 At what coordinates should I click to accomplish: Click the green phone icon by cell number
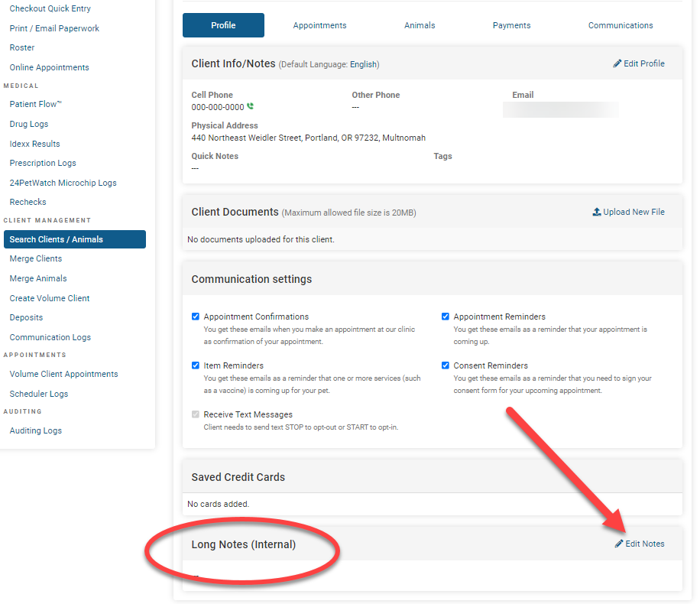[250, 107]
